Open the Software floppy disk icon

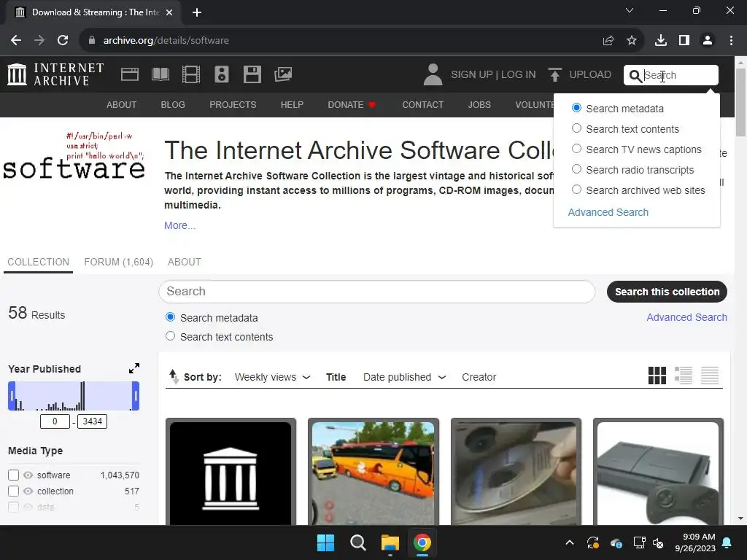tap(252, 74)
